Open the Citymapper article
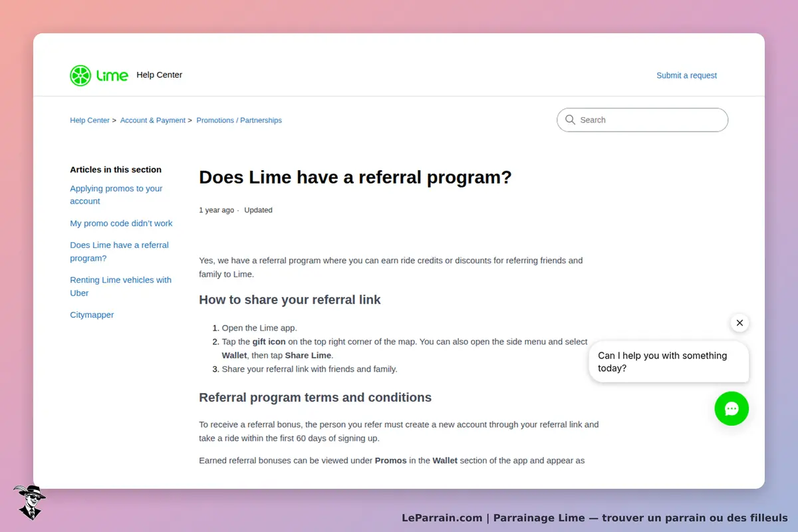Screen dimensions: 798x532 tap(92, 315)
